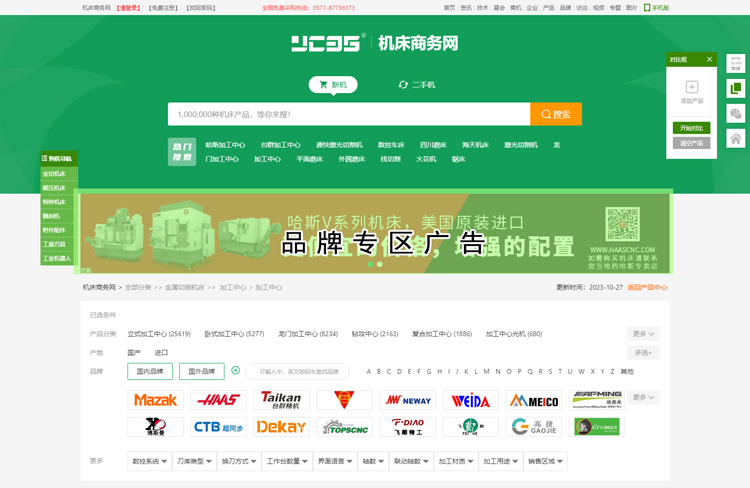Viewport: 750px width, 488px height.
Task: Click the 开始对比 start compare button
Action: [x=692, y=128]
